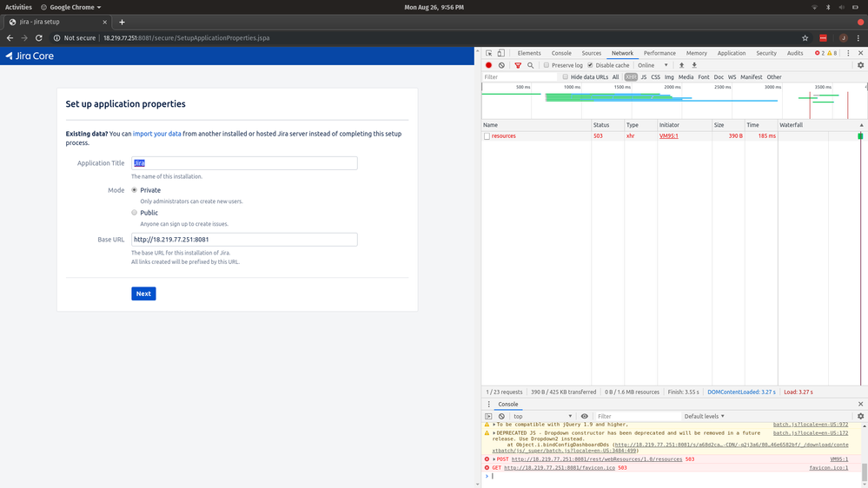Stop recording the network log
Image resolution: width=868 pixels, height=488 pixels.
tap(489, 65)
